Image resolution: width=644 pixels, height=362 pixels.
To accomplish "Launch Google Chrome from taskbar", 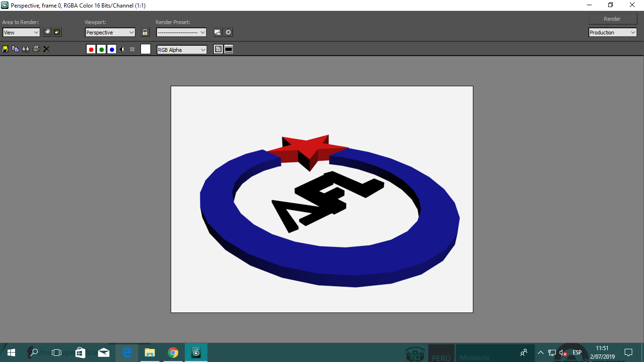I will [x=173, y=353].
